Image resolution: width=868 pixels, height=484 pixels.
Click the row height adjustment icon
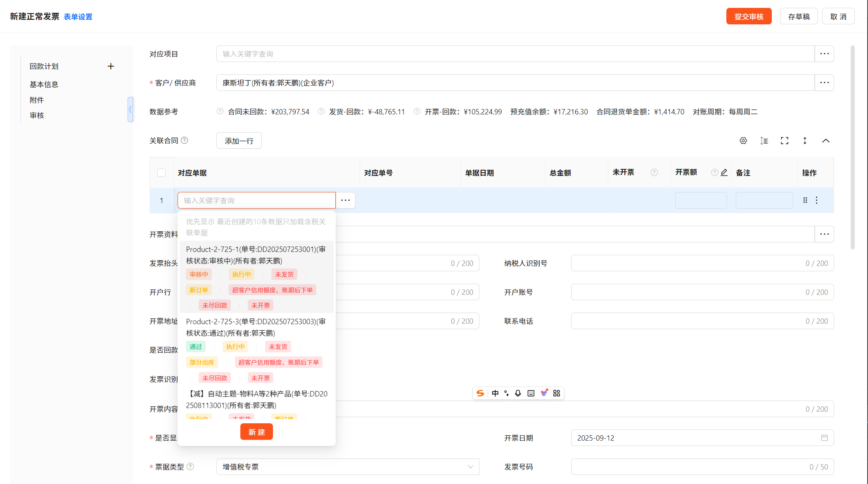click(x=764, y=141)
